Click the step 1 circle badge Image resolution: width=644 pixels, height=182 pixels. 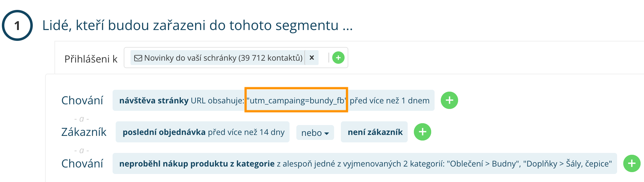[17, 25]
